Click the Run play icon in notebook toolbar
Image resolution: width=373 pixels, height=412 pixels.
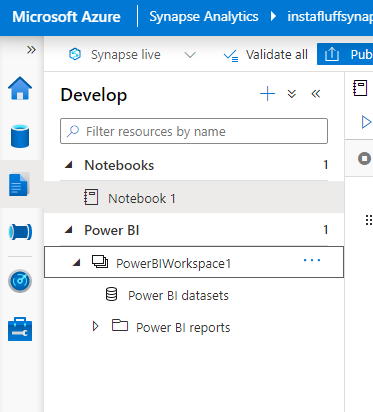366,122
